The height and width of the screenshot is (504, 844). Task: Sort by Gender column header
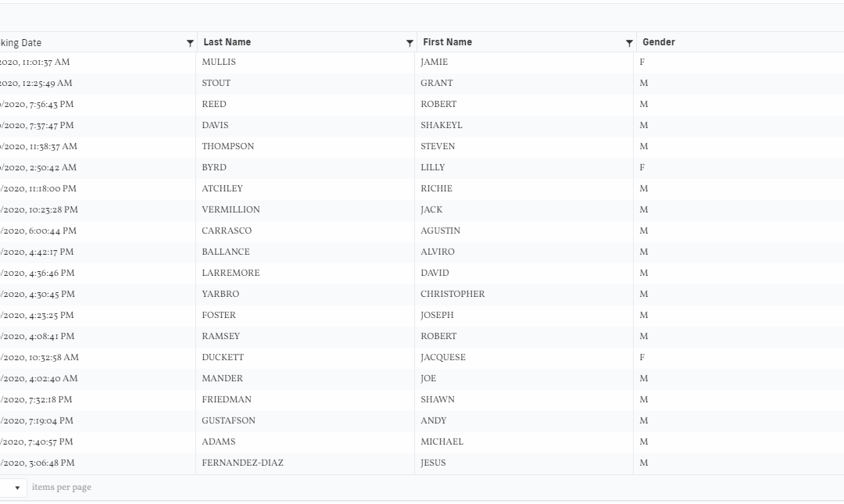click(659, 42)
